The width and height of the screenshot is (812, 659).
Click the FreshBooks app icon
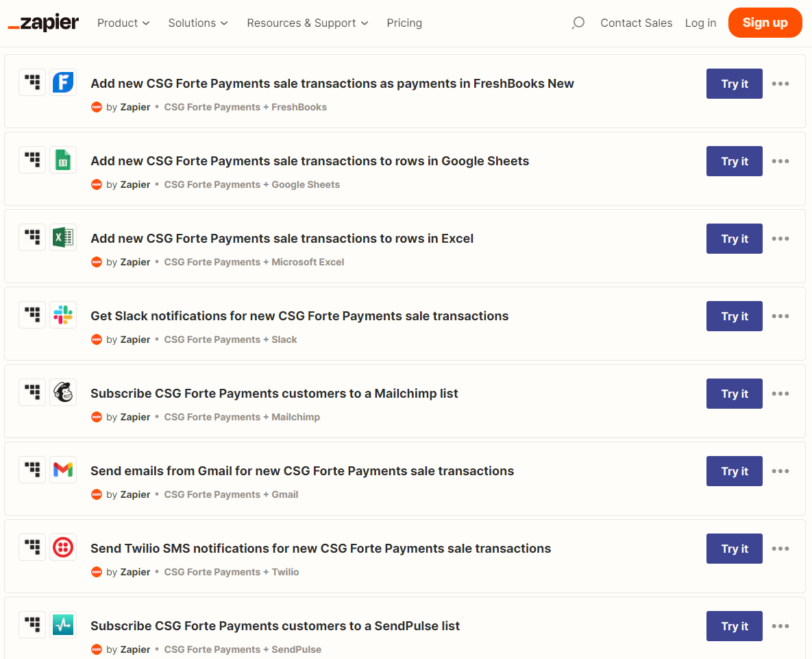(63, 82)
